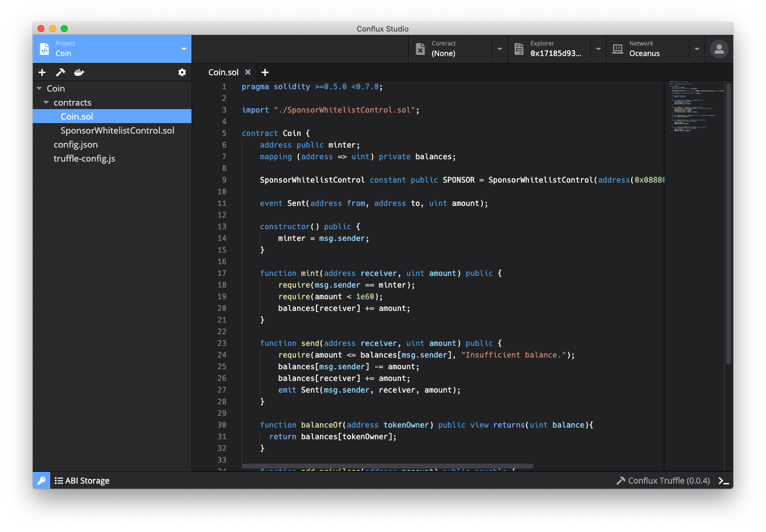Click the ABI Storage list icon
The width and height of the screenshot is (766, 532).
point(59,481)
